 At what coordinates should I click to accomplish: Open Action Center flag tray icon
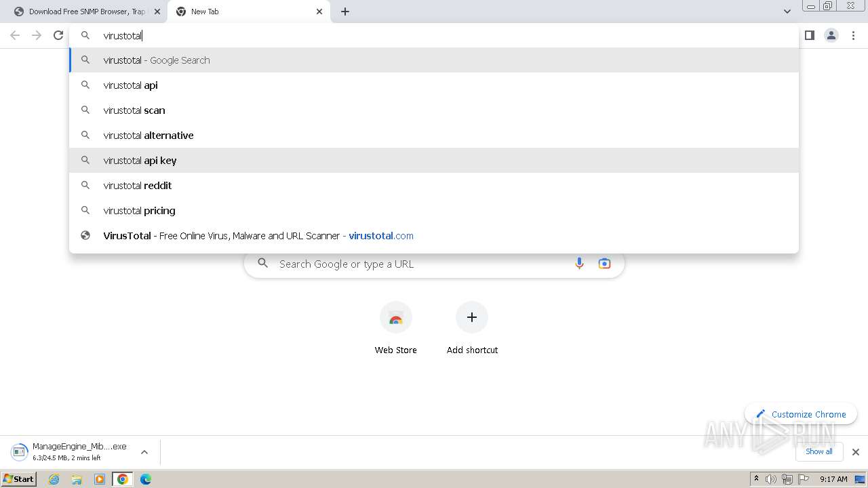(804, 479)
